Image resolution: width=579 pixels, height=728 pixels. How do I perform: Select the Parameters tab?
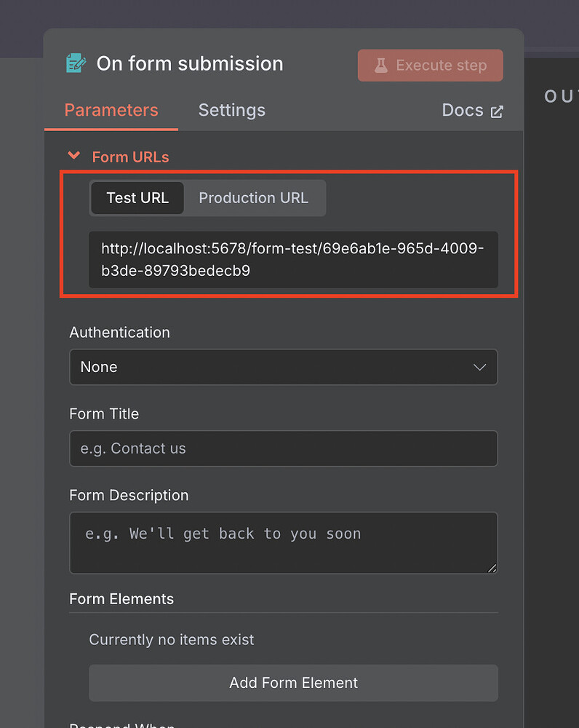(x=111, y=110)
